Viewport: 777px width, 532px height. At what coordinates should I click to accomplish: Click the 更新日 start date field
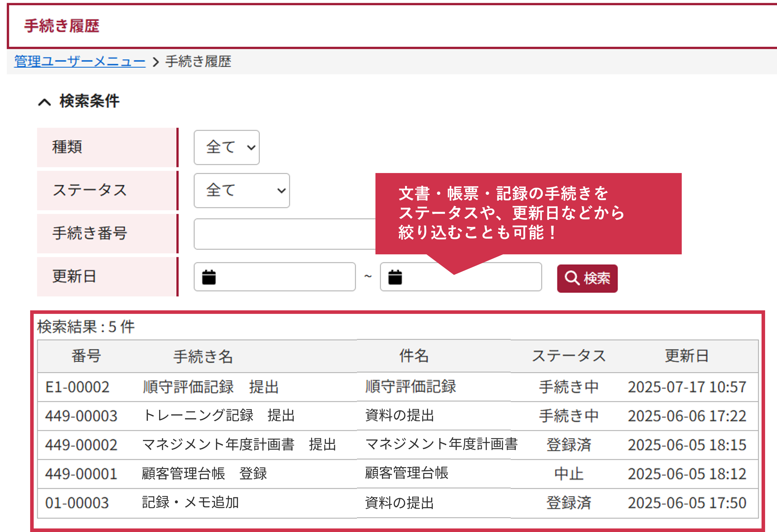tap(284, 277)
